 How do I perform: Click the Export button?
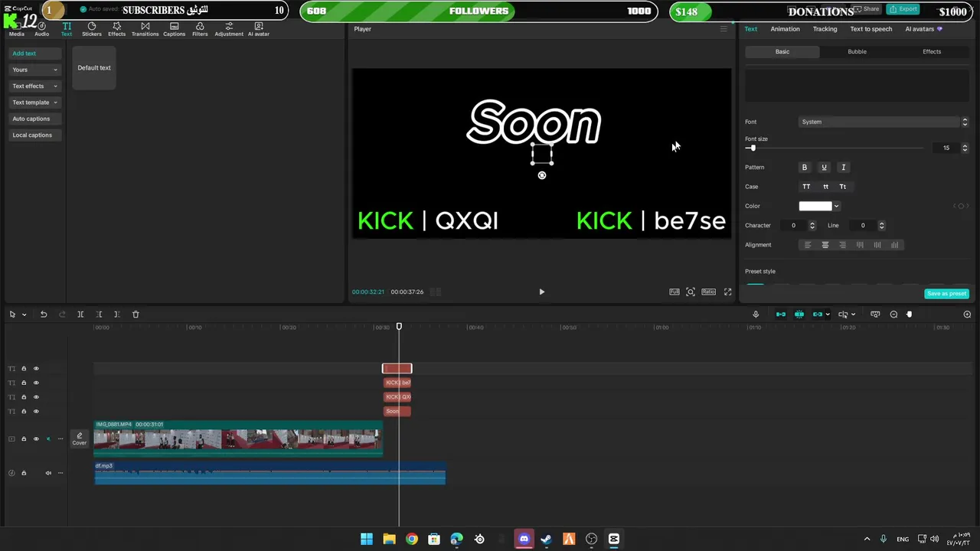[903, 9]
